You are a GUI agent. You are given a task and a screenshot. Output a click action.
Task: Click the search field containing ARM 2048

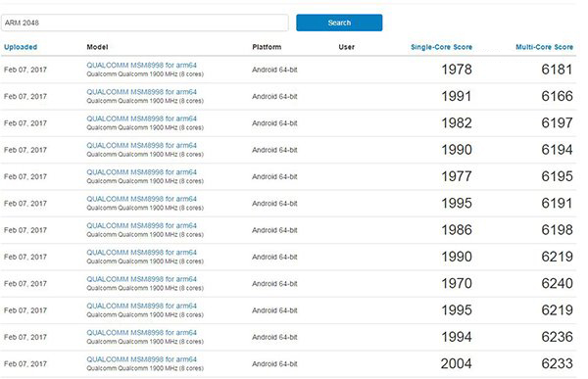coord(145,23)
